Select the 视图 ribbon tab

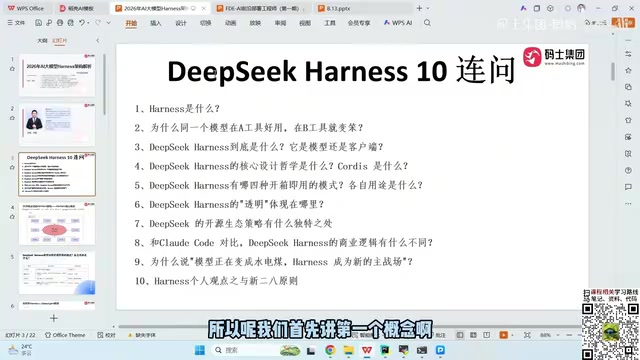point(305,23)
